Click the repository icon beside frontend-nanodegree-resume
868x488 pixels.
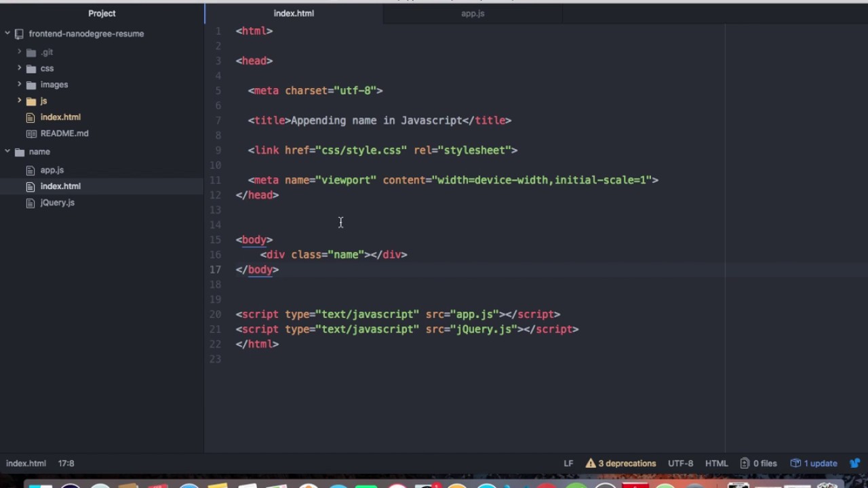coord(19,34)
